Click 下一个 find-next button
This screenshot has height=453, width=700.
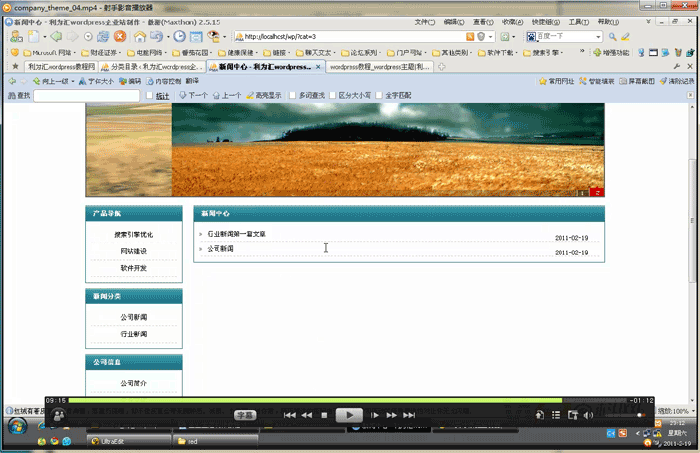(194, 96)
